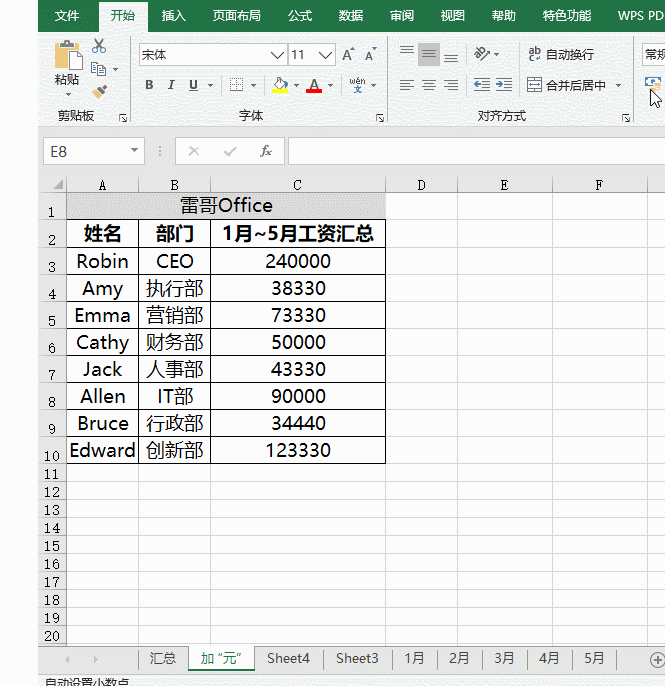The image size is (665, 686).
Task: Switch to the 数据 ribbon tab
Action: [351, 16]
